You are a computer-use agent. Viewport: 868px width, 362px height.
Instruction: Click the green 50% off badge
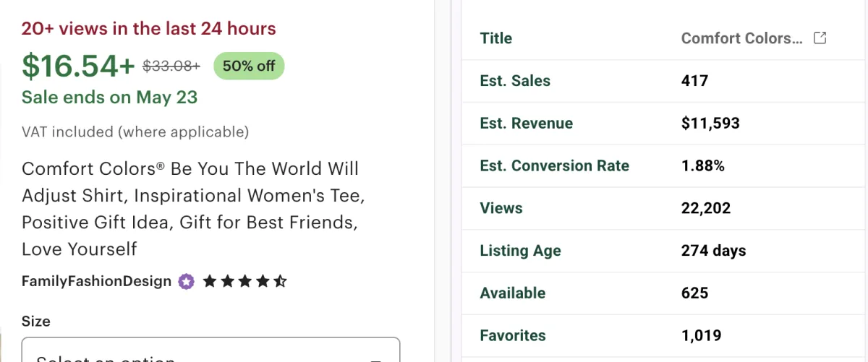tap(249, 66)
